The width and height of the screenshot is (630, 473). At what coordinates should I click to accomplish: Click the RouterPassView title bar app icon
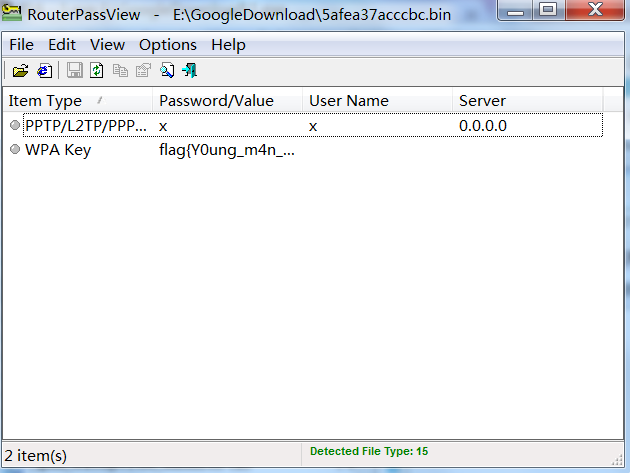[x=12, y=13]
